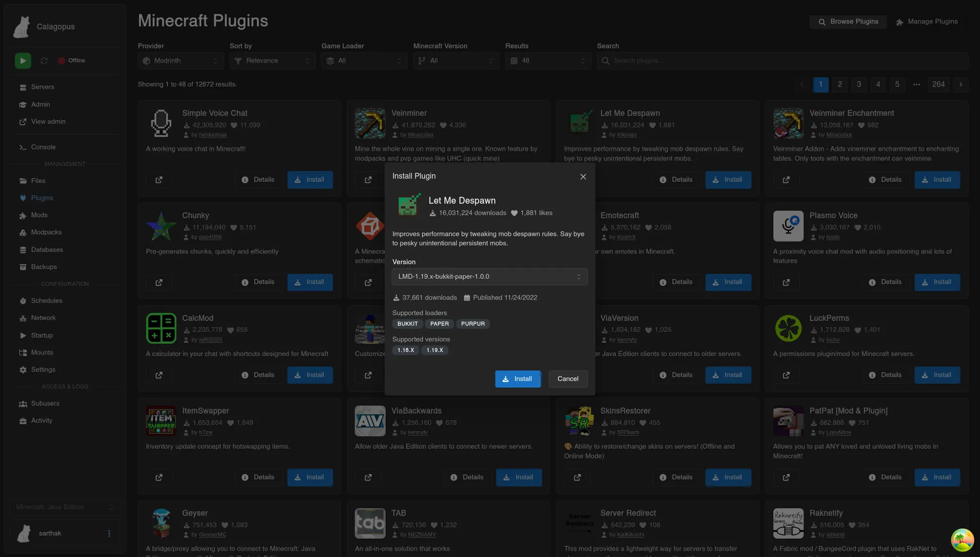Viewport: 980px width, 557px height.
Task: Open View admin in the sidebar
Action: 48,122
